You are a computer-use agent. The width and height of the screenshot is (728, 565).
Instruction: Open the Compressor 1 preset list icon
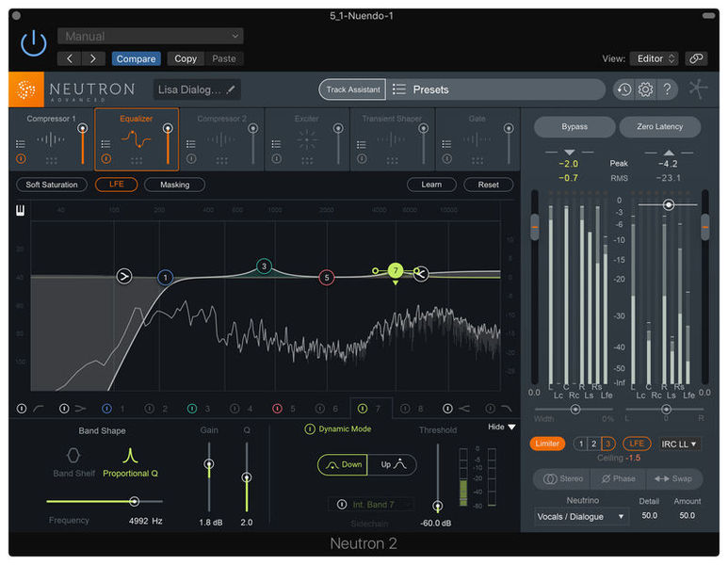coord(21,143)
